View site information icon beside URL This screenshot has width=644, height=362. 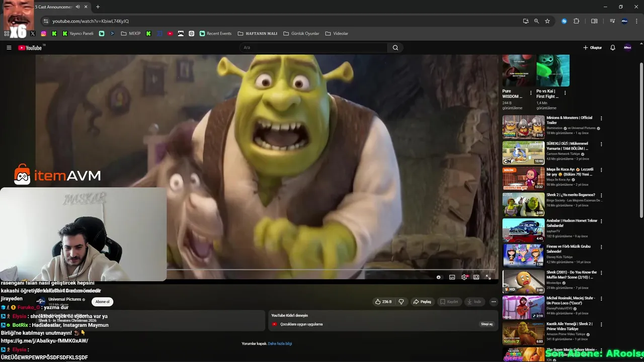click(46, 21)
